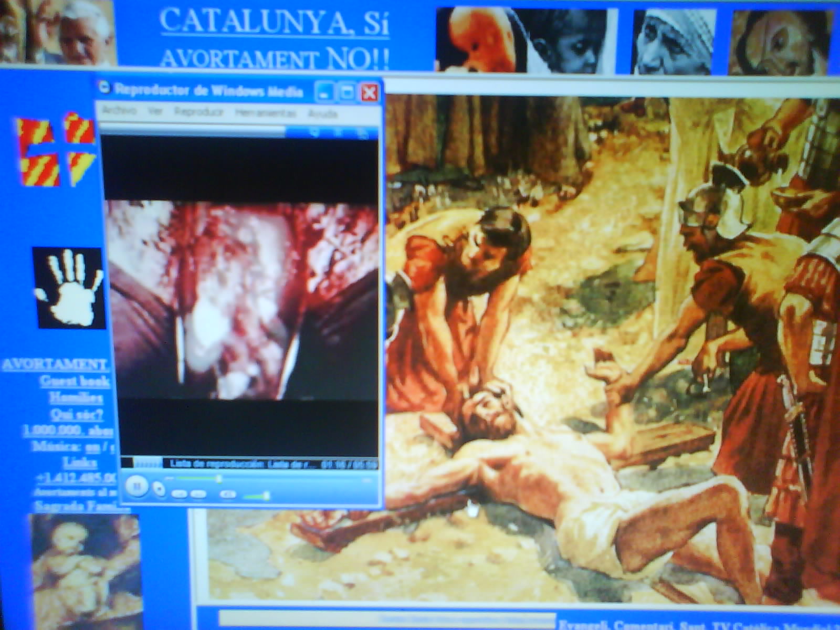Open the Ver menu
The height and width of the screenshot is (630, 840).
point(155,111)
